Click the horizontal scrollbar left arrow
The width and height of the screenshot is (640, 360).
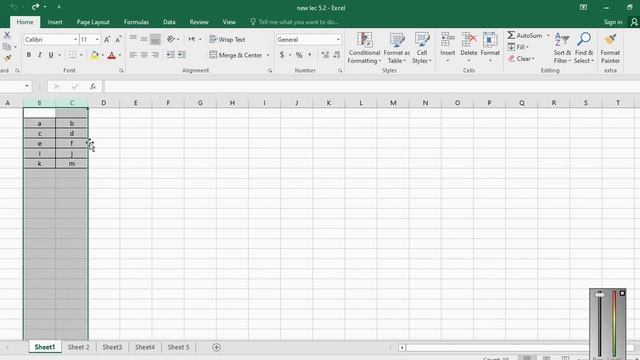[402, 348]
